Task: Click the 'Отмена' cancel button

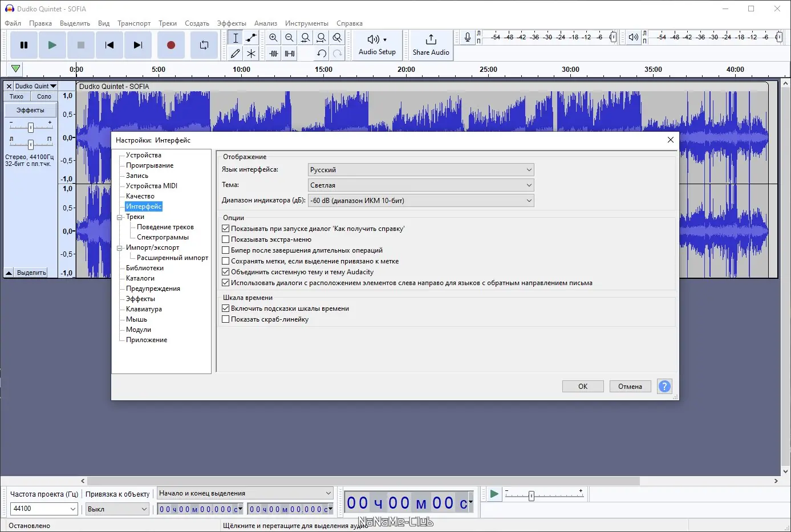Action: [630, 387]
